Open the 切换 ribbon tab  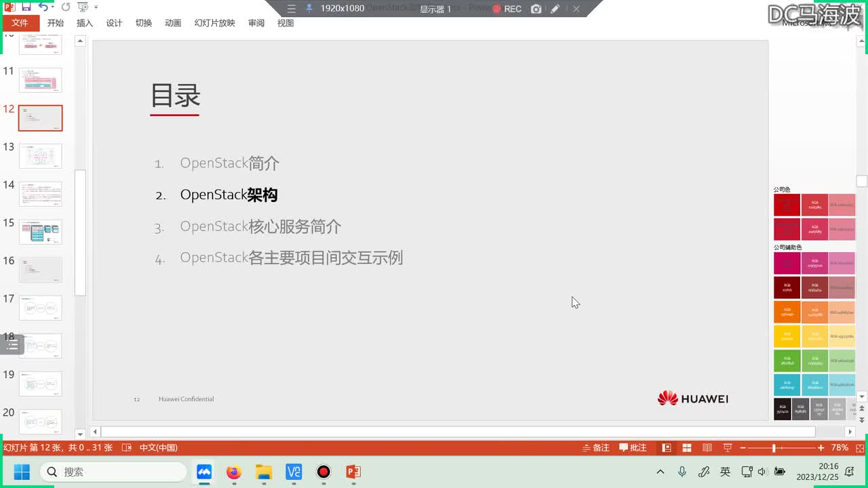pyautogui.click(x=144, y=23)
